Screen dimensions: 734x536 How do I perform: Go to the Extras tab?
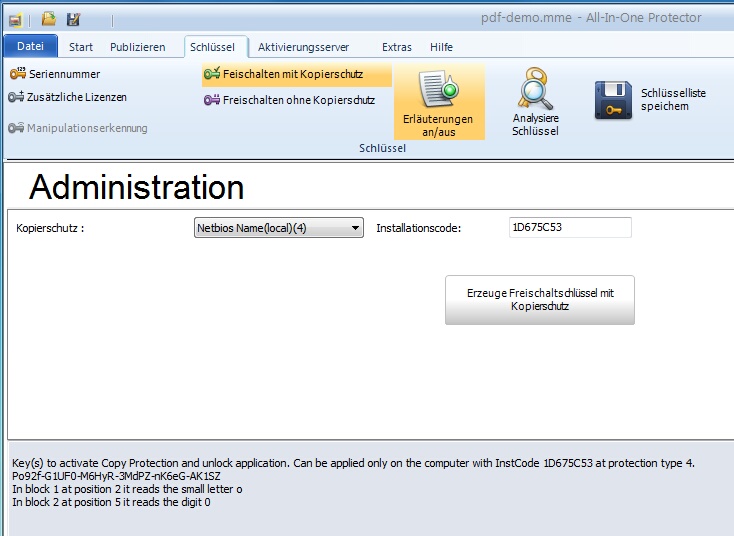click(396, 47)
